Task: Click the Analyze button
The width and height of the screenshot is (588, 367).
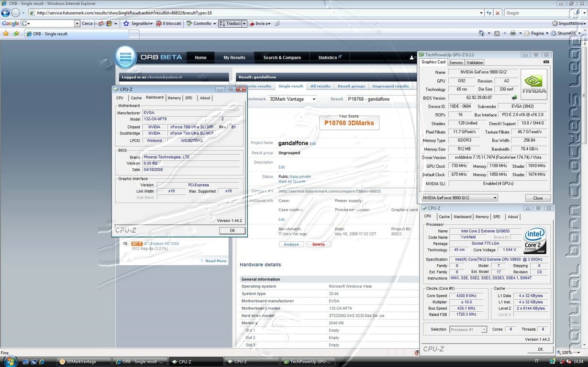Action: [x=291, y=244]
